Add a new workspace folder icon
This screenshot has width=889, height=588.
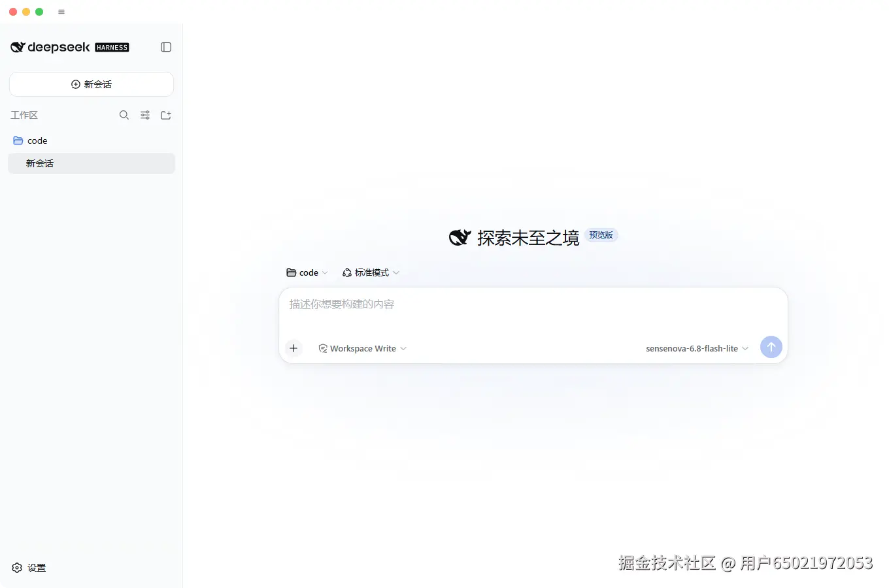166,115
